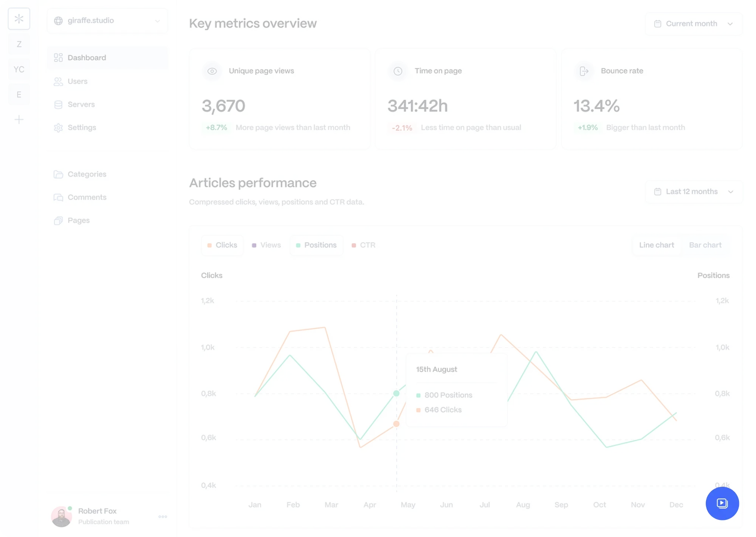Open the blue floating video button
This screenshot has width=756, height=537.
pos(722,503)
